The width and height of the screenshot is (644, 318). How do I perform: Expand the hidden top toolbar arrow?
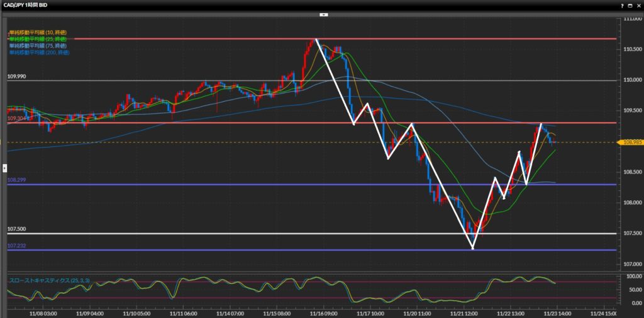click(323, 14)
